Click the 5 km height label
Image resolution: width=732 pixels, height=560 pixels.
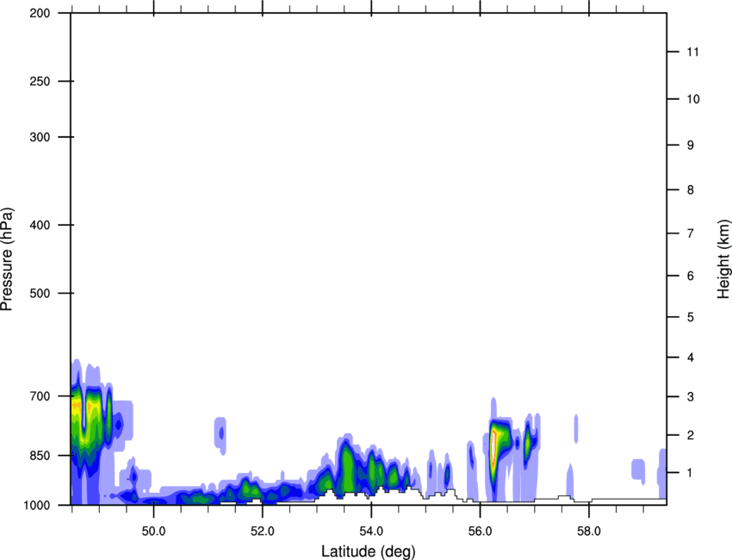[691, 318]
